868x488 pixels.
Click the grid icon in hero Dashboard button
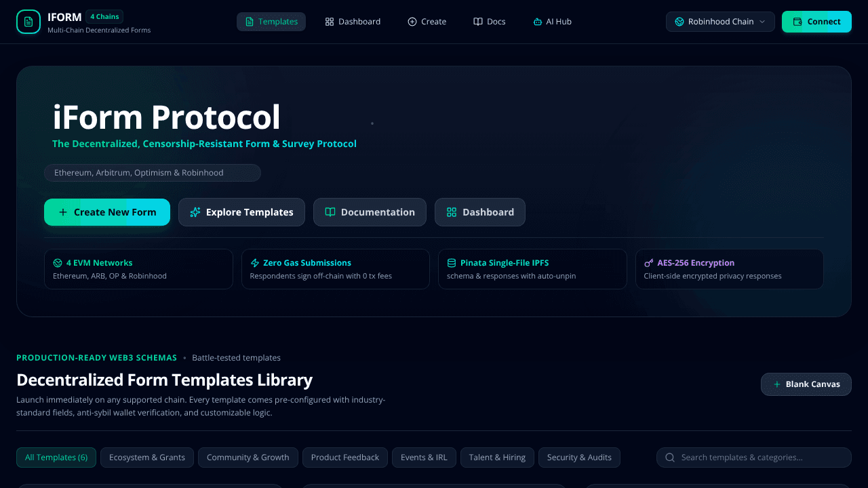[x=452, y=212]
